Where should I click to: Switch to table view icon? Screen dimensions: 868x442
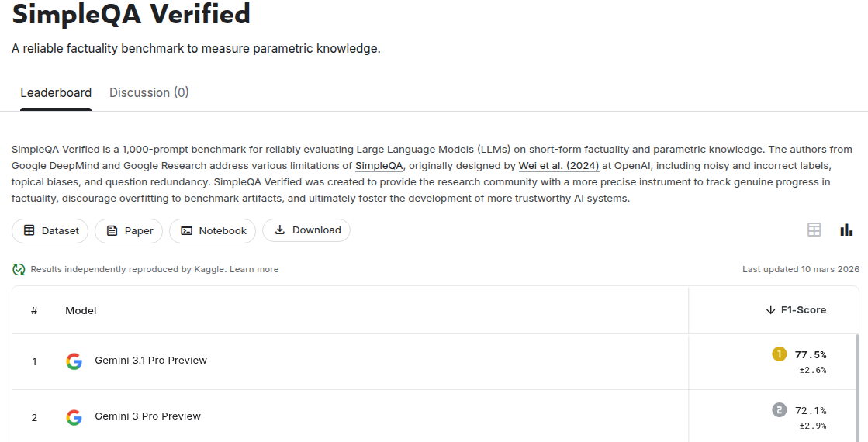pos(814,230)
